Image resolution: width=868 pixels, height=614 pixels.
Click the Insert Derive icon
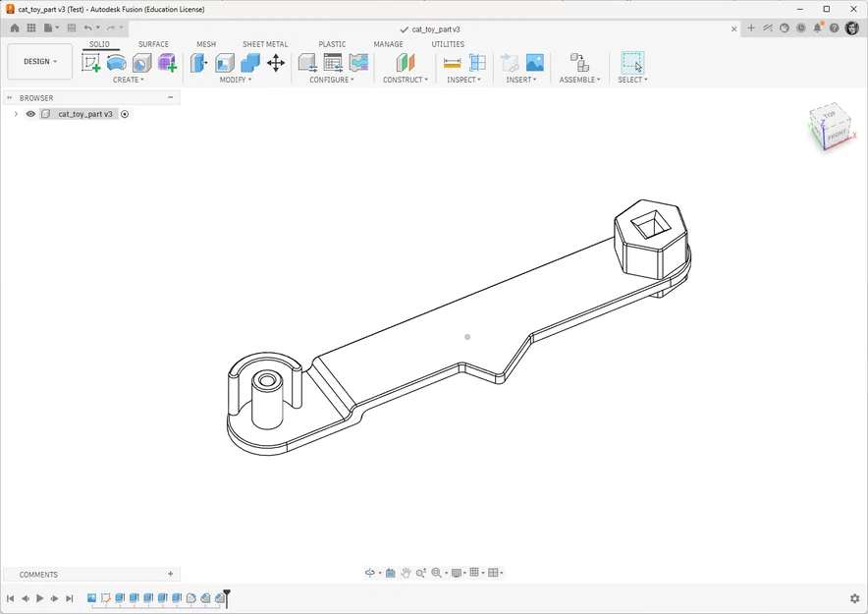510,63
